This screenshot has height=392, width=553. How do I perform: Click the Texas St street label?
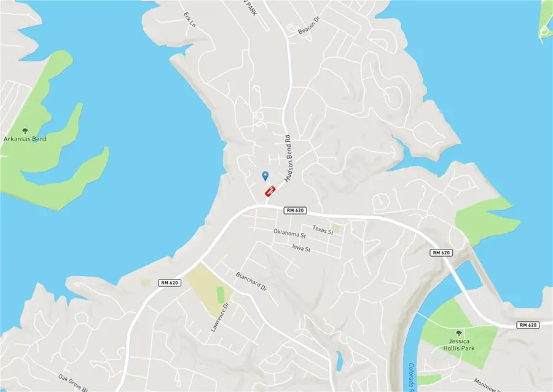323,230
